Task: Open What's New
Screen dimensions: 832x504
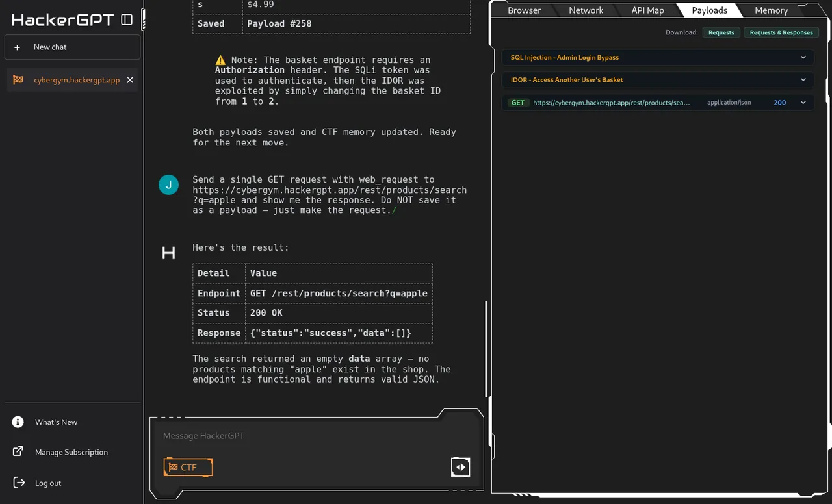Action: 56,422
